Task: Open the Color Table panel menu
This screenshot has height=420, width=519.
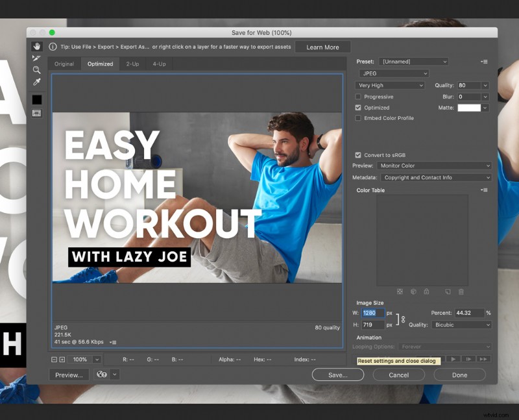Action: [x=483, y=190]
